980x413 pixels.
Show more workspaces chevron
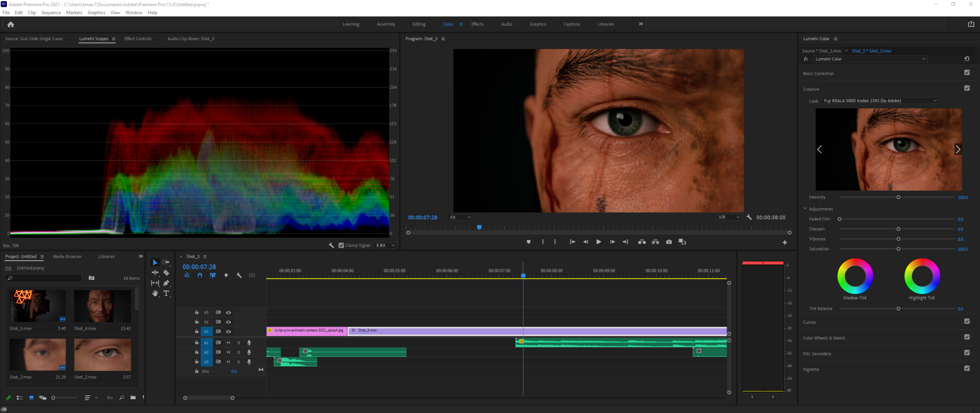pyautogui.click(x=641, y=24)
